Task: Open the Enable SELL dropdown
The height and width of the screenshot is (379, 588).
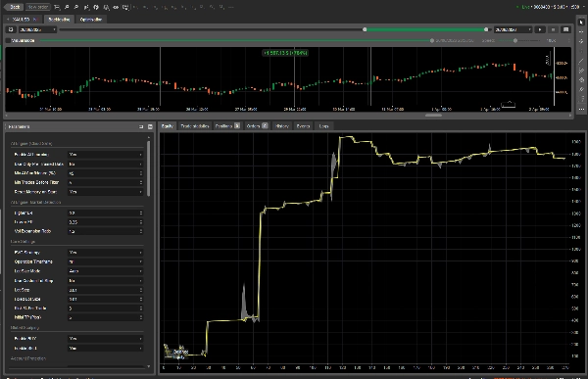Action: click(x=106, y=348)
